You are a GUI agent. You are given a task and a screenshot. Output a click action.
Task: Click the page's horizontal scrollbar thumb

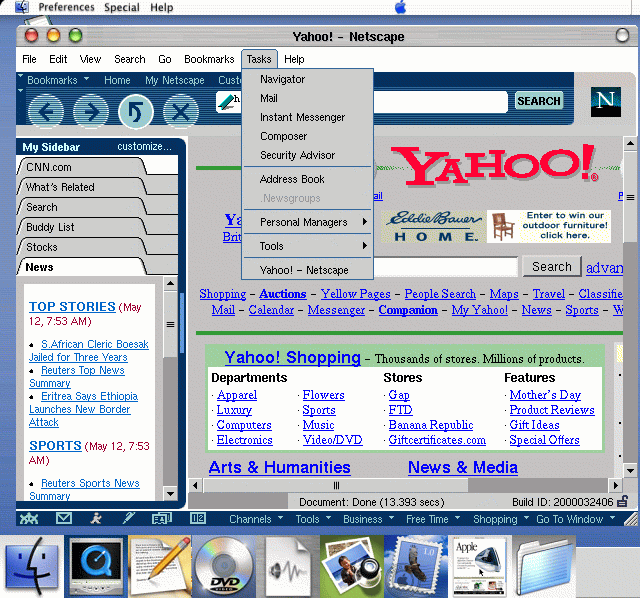(x=336, y=485)
